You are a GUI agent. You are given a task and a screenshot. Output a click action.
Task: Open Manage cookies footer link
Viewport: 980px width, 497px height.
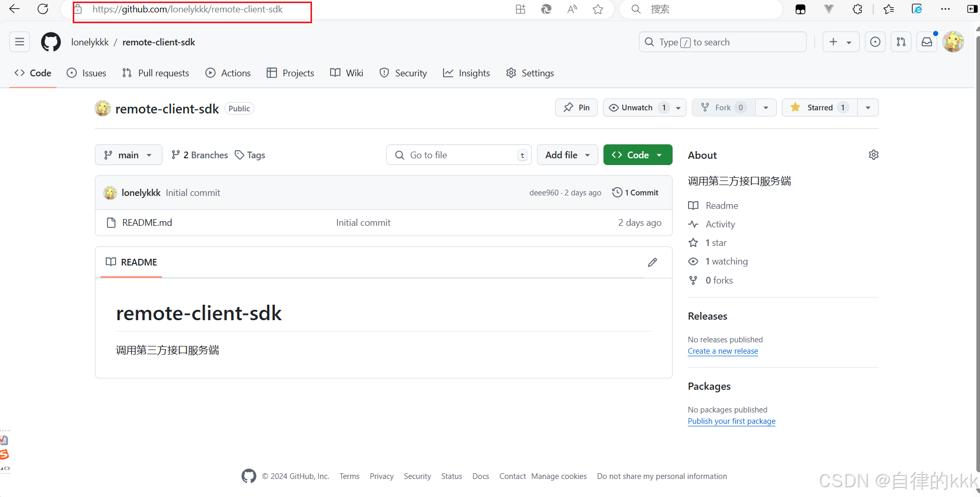click(559, 476)
